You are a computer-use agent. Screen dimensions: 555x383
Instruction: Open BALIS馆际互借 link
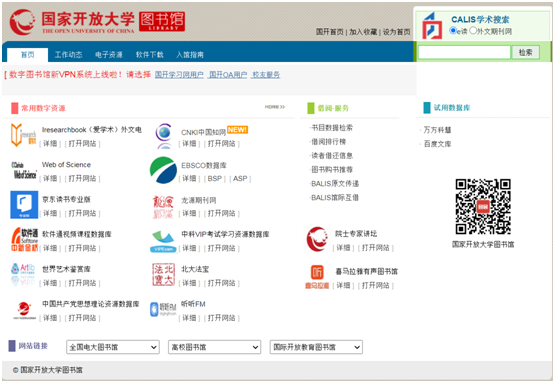[335, 198]
